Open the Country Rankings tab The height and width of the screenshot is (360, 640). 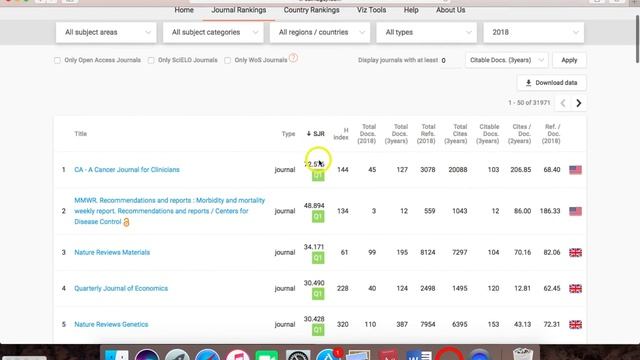tap(311, 10)
